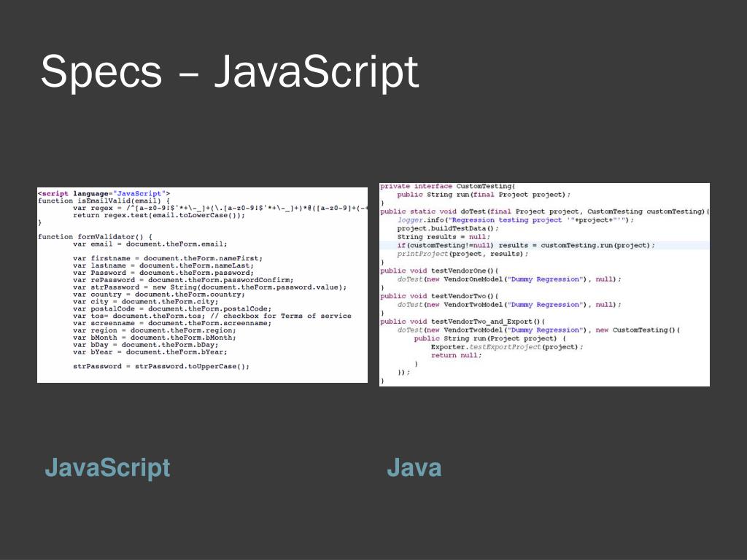This screenshot has width=747, height=560.
Task: Click 'public void testVendorTwo_and_Export(){' line
Action: click(462, 322)
